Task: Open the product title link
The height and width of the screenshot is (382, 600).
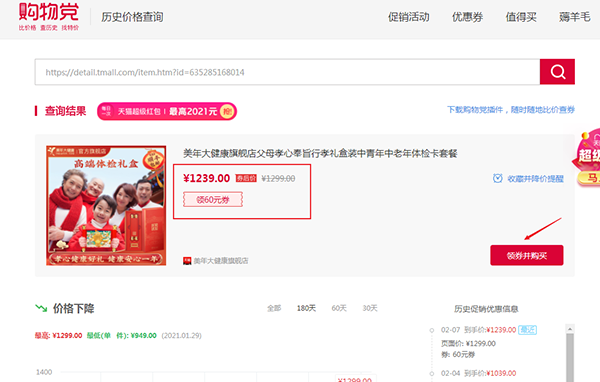Action: 320,153
